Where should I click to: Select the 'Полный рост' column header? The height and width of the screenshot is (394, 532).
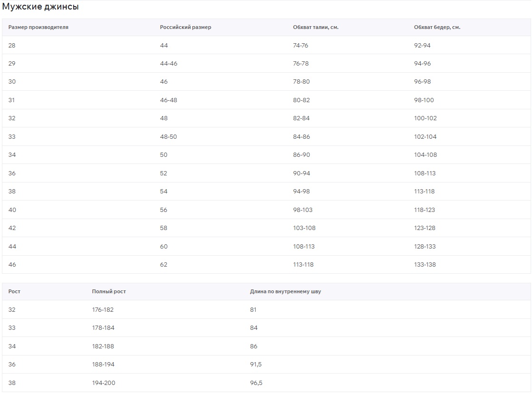tap(109, 291)
